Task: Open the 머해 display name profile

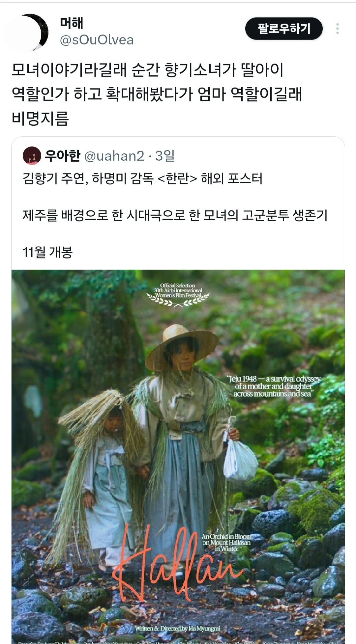Action: [x=72, y=23]
